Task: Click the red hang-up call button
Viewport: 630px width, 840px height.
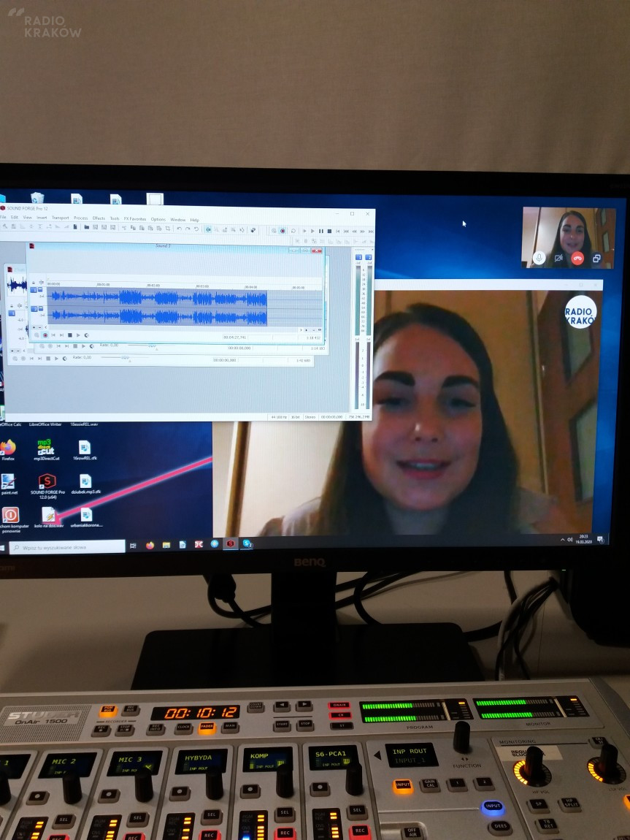Action: [x=577, y=258]
